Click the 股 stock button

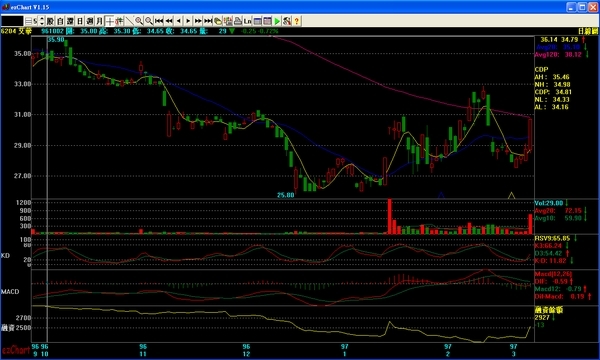50,21
